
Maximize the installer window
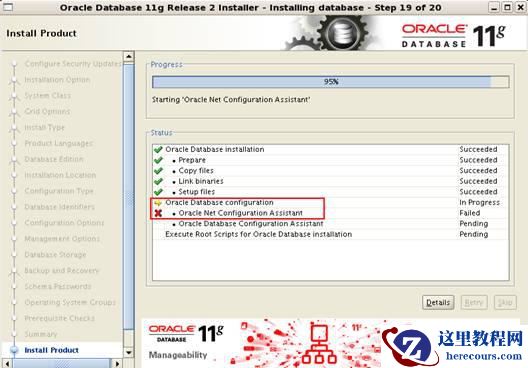click(507, 7)
